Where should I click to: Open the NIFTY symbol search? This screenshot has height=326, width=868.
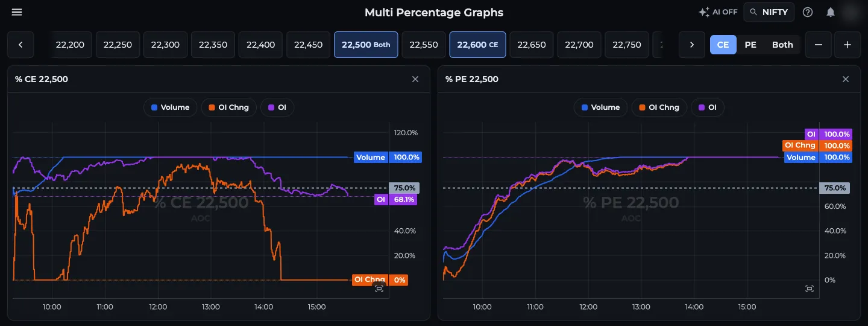[x=769, y=12]
